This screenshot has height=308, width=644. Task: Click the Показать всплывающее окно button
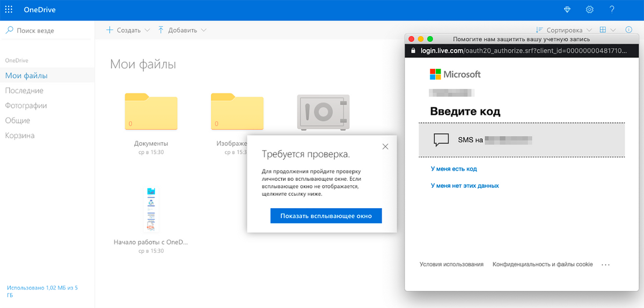pos(326,216)
